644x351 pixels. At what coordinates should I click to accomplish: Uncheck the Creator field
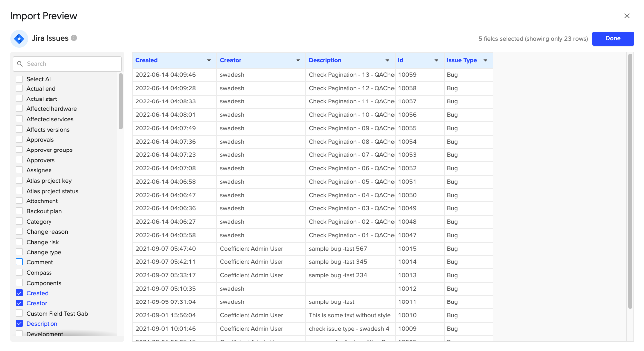tap(19, 303)
